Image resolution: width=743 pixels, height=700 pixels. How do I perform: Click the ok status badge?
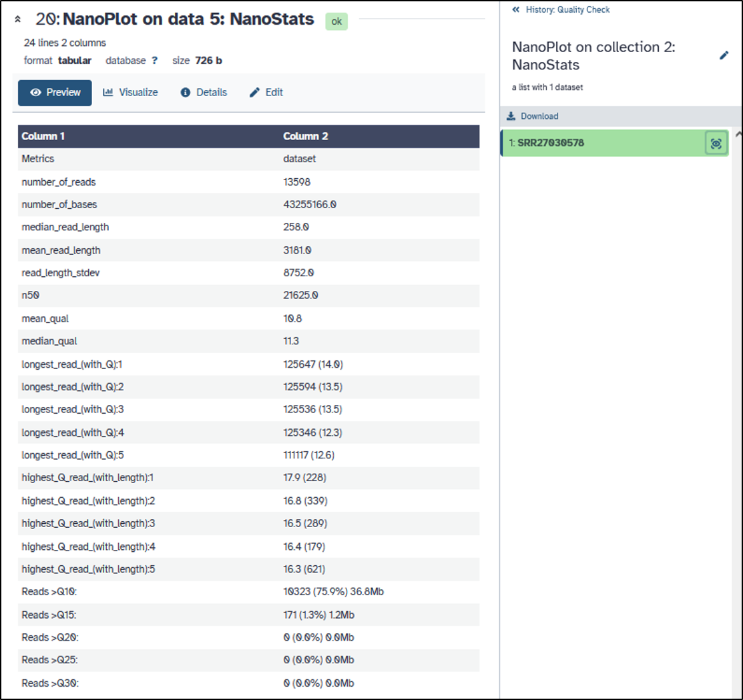[336, 21]
